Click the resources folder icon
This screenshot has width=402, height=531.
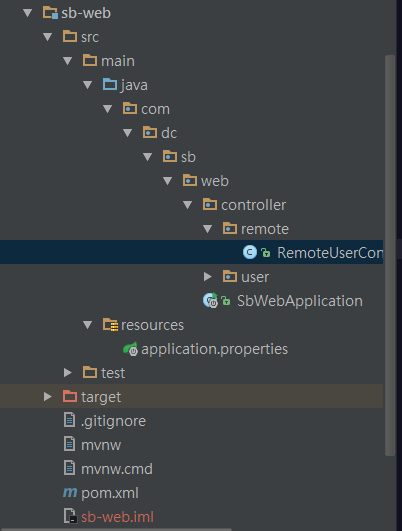pos(110,324)
